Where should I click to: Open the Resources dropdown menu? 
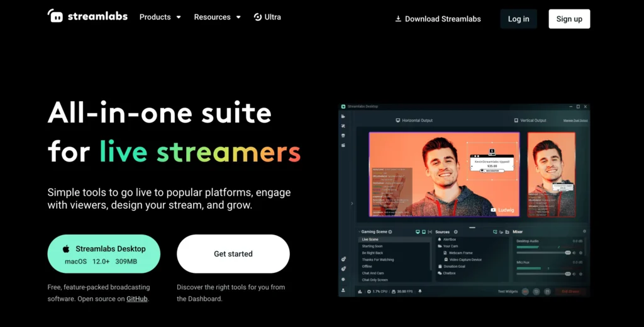pos(217,17)
